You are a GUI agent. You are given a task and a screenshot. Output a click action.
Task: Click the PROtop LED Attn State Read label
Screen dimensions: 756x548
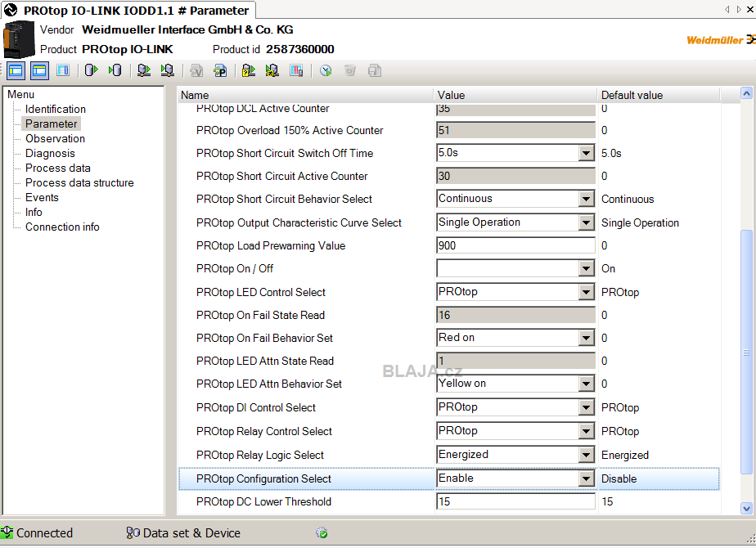coord(265,361)
